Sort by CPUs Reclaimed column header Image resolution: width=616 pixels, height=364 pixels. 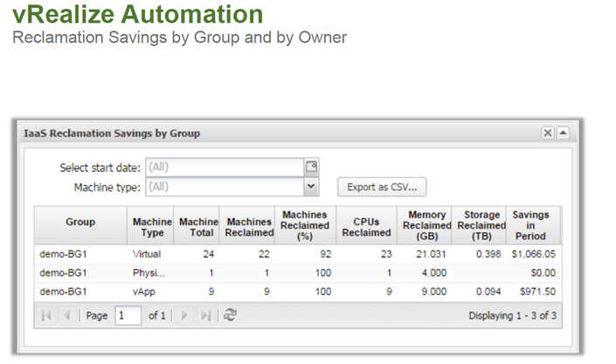[x=366, y=227]
